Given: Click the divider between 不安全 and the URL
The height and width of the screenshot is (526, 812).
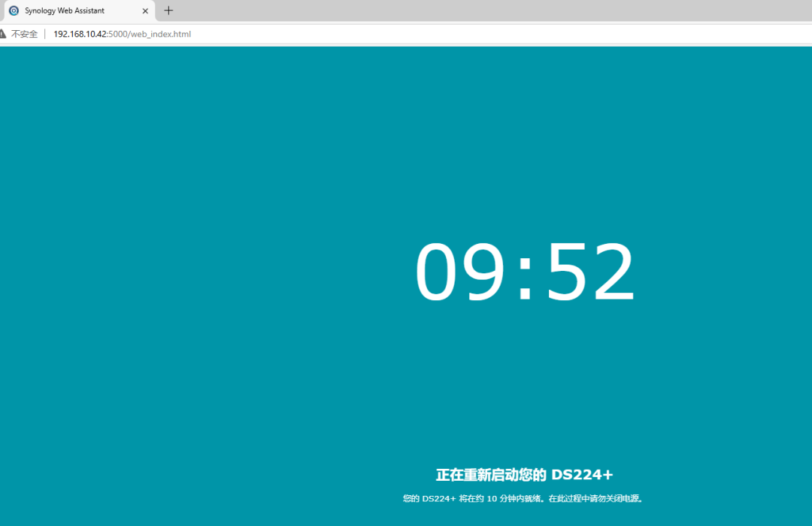Looking at the screenshot, I should point(45,34).
